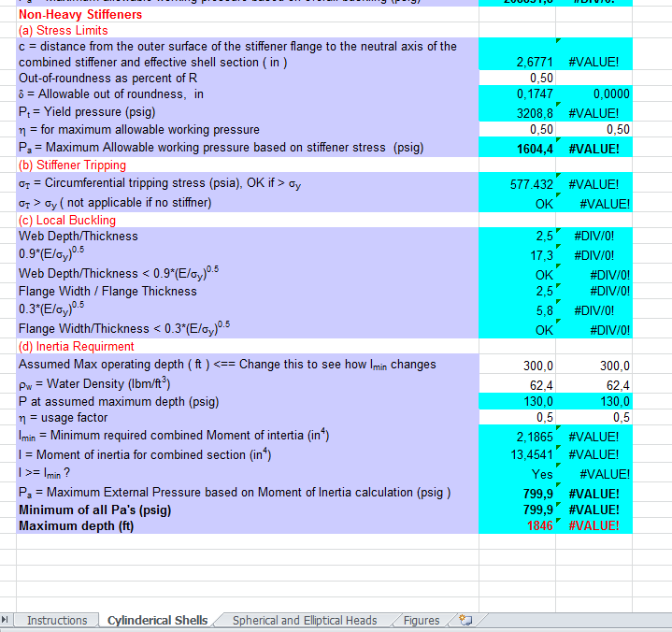This screenshot has height=632, width=672.
Task: Open the Instructions sheet tab
Action: tap(57, 621)
